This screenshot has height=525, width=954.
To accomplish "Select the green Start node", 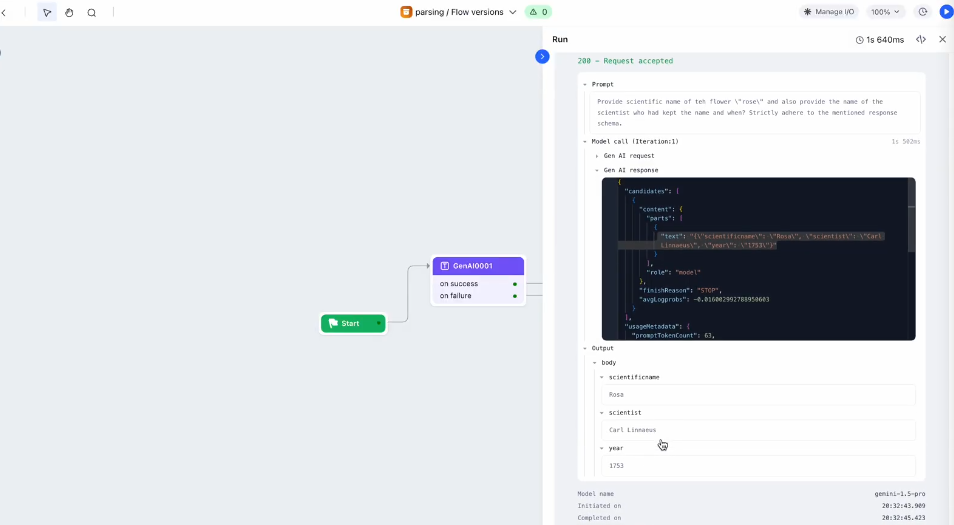I will (351, 323).
